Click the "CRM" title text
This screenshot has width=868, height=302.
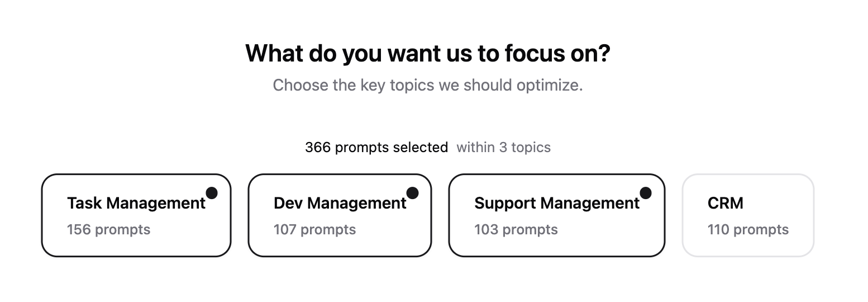click(x=725, y=203)
